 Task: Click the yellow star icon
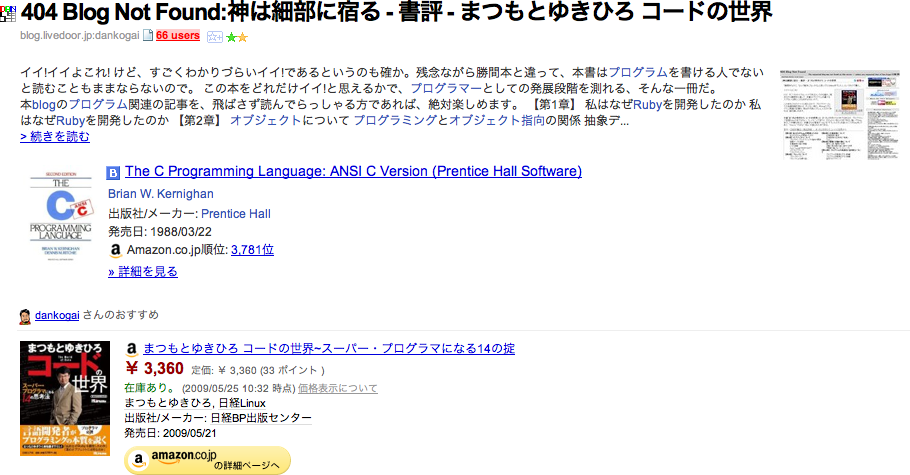[243, 37]
